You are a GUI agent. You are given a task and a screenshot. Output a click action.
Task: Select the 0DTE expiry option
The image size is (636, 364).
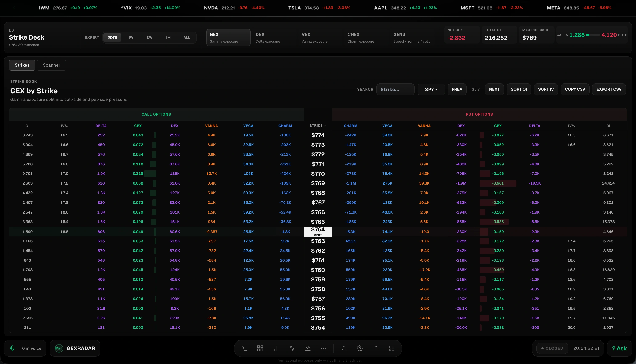click(x=112, y=37)
